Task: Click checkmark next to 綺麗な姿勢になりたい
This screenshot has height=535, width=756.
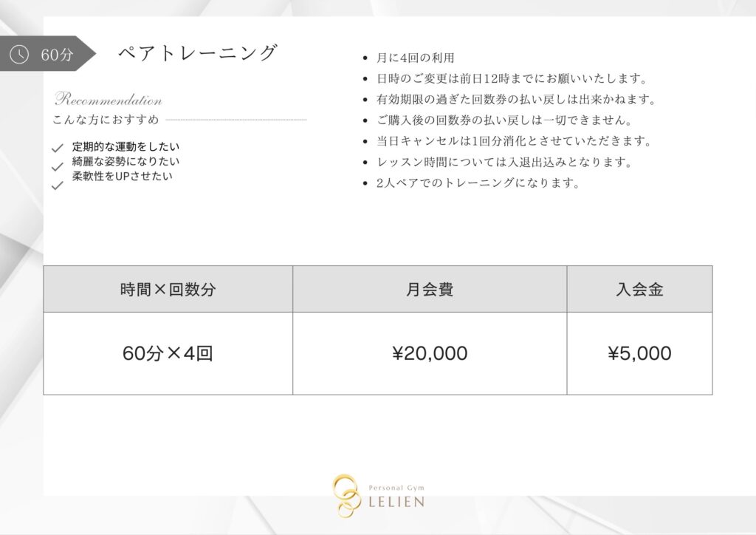Action: [58, 167]
